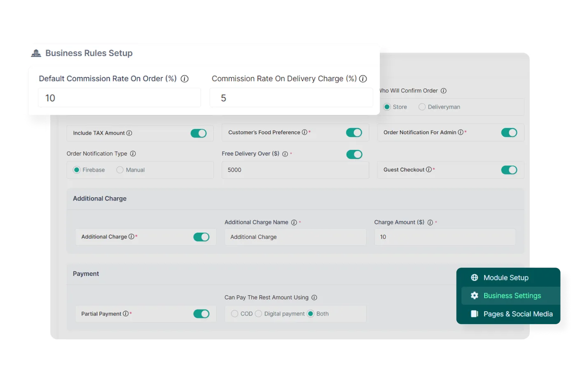Click the Free Delivery Over amount field

(x=295, y=170)
